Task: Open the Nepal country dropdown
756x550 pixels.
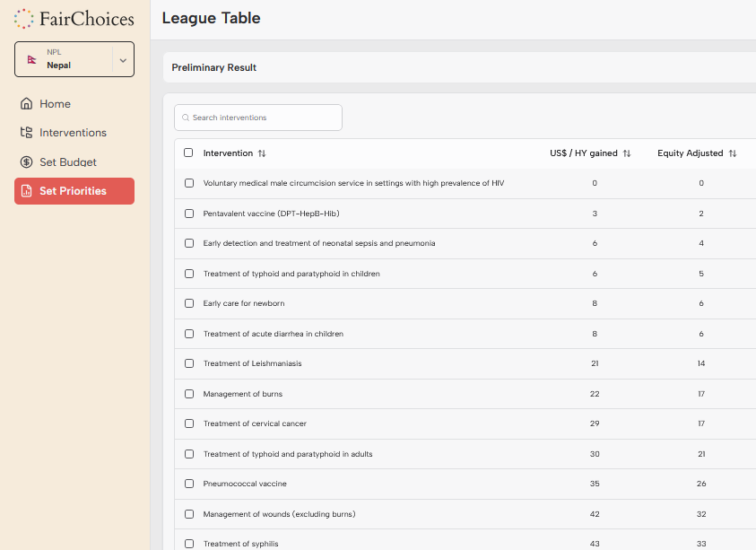Action: click(67, 59)
